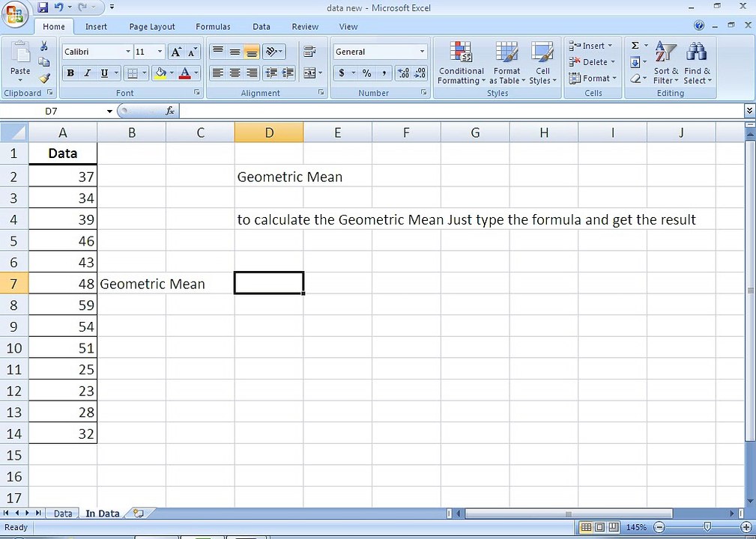
Task: Switch to the View ribbon tab
Action: (x=348, y=27)
